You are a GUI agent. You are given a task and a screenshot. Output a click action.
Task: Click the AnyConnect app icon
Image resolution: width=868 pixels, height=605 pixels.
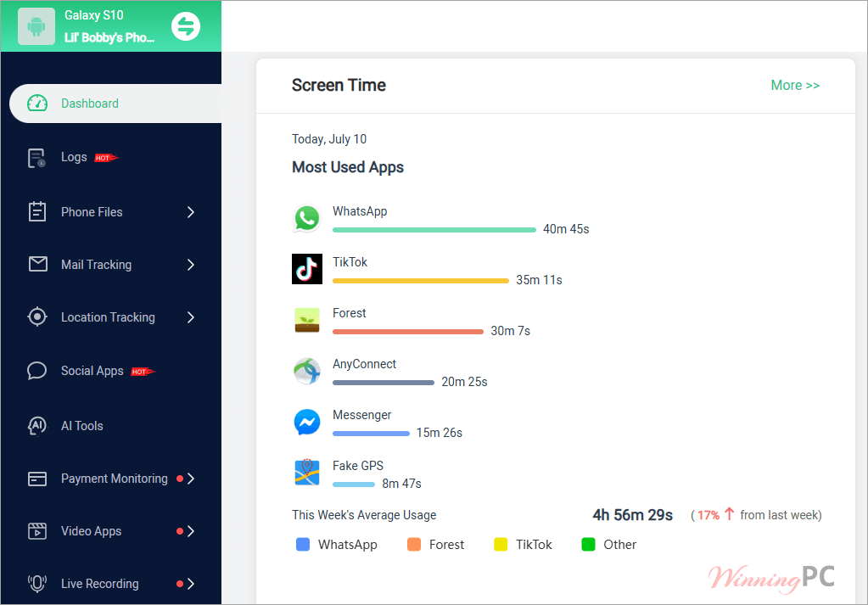pyautogui.click(x=306, y=371)
